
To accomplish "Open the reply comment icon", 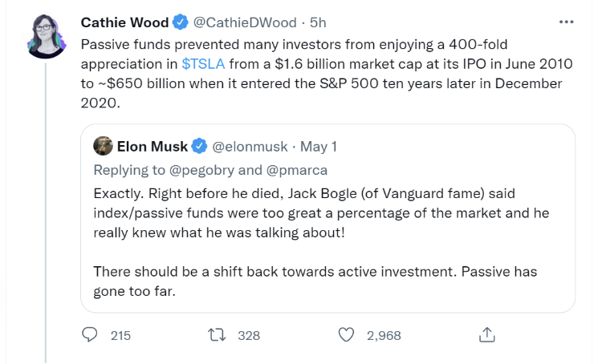I will click(89, 335).
